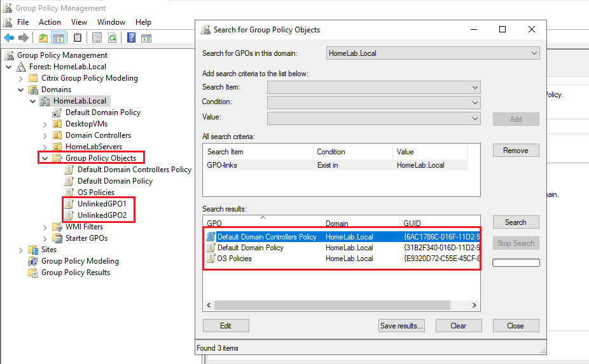Expand the DesktopVMs OU

[45, 125]
